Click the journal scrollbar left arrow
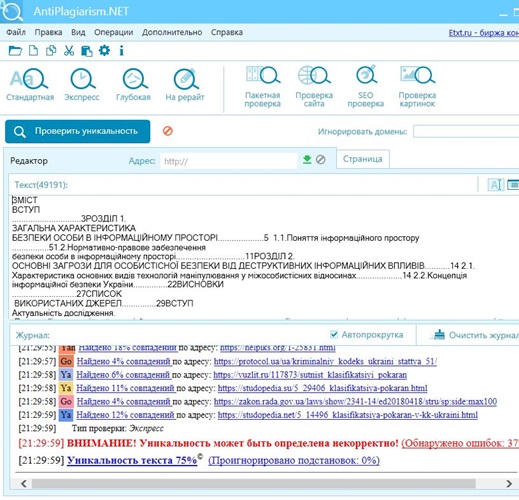Viewport: 519px width, 500px height. [x=23, y=483]
